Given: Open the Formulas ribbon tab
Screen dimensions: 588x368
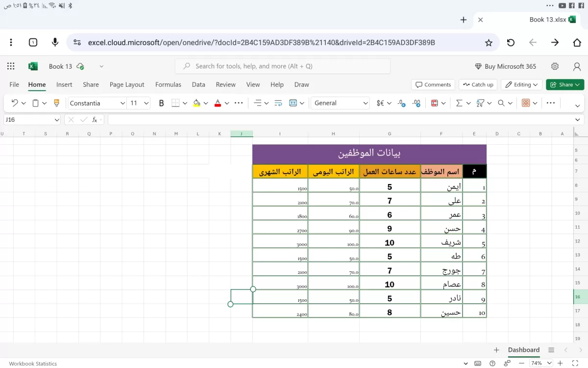Looking at the screenshot, I should coord(168,84).
